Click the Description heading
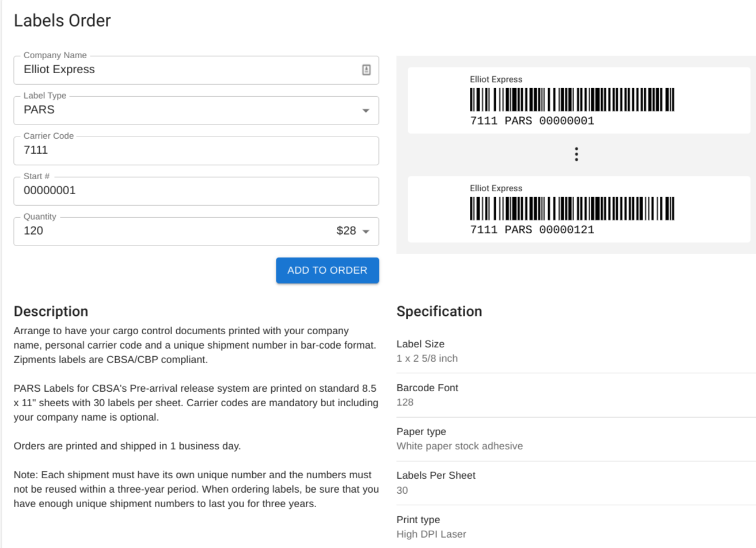Image resolution: width=756 pixels, height=548 pixels. tap(51, 311)
